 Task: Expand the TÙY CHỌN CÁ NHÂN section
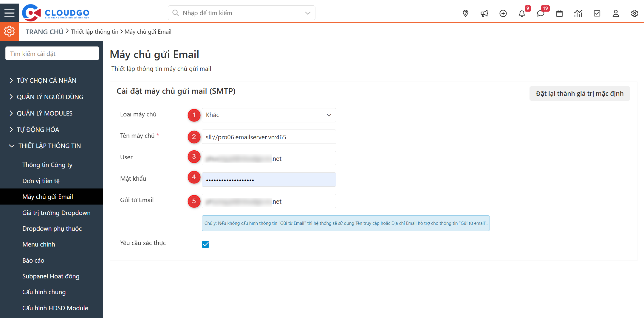click(46, 80)
